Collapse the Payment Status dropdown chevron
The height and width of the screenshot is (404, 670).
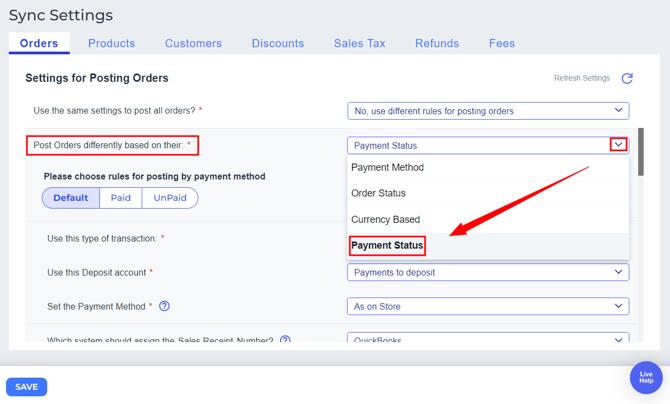[x=618, y=145]
